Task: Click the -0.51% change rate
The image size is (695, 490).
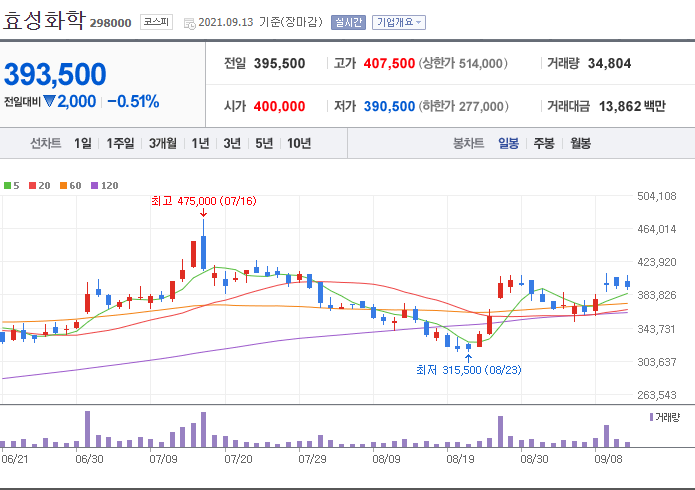Action: coord(133,102)
